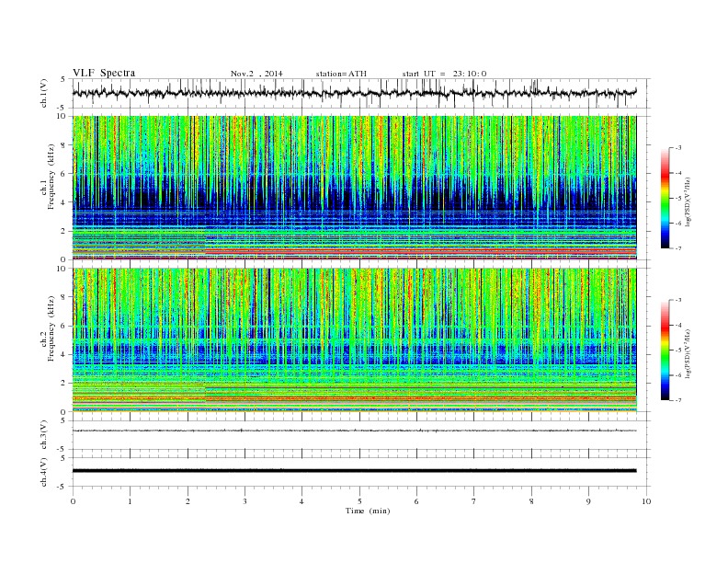
Task: Select the start UT 23:10:0 text
Action: coord(444,74)
